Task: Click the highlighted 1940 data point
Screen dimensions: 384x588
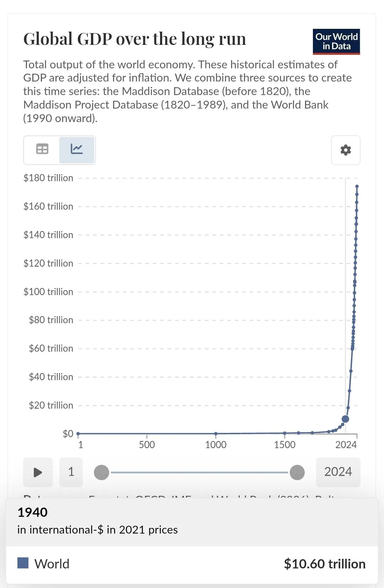Action: point(345,419)
